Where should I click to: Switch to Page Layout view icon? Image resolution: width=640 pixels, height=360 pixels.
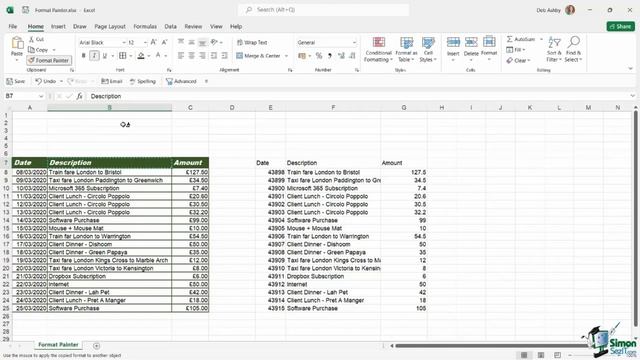pyautogui.click(x=541, y=355)
